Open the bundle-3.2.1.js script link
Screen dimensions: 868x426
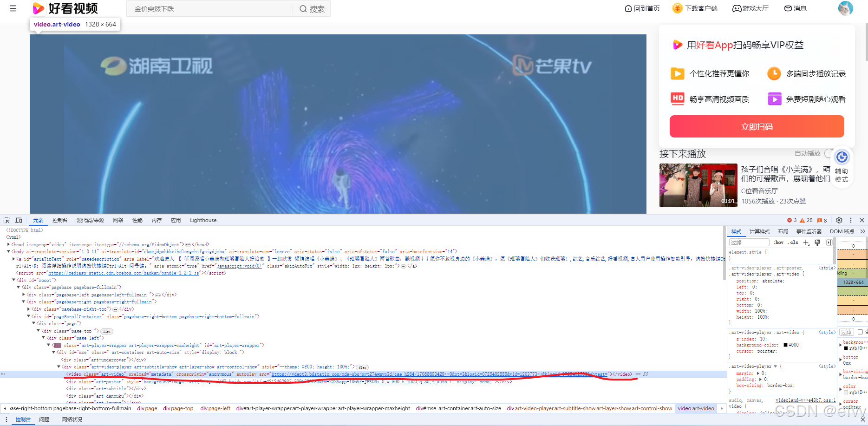(x=124, y=273)
